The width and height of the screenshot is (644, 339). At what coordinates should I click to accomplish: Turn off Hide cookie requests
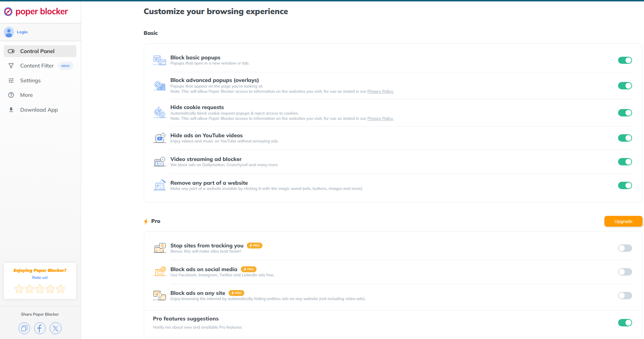tap(625, 113)
